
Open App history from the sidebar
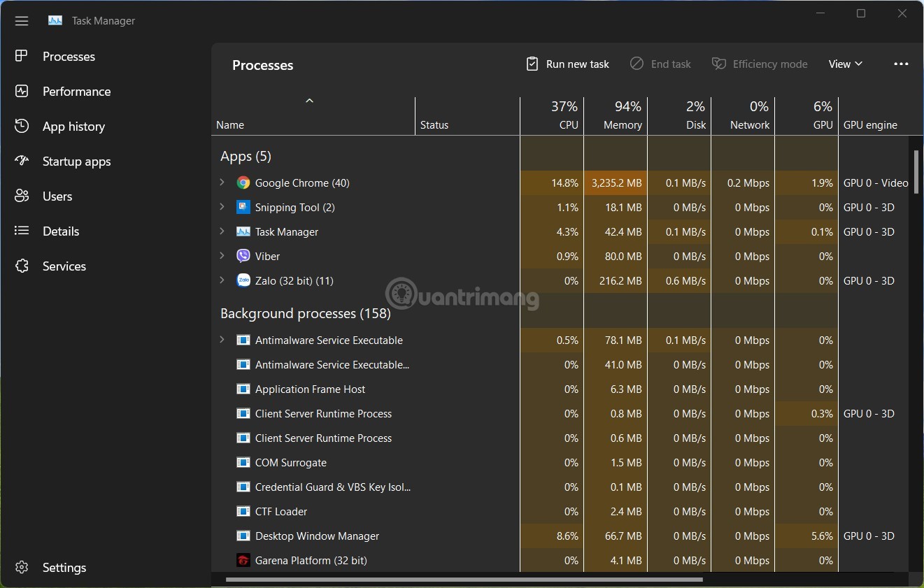[x=73, y=127]
